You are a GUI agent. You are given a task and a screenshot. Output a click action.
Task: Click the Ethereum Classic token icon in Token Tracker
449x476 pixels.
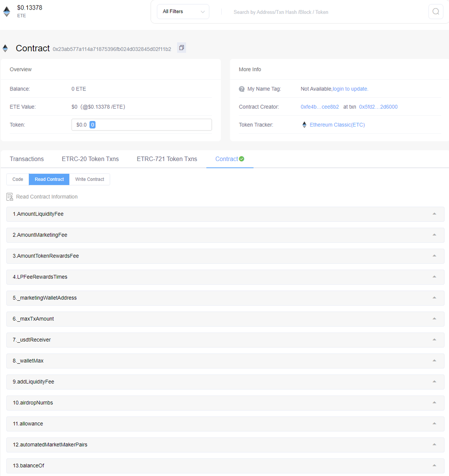click(x=304, y=124)
